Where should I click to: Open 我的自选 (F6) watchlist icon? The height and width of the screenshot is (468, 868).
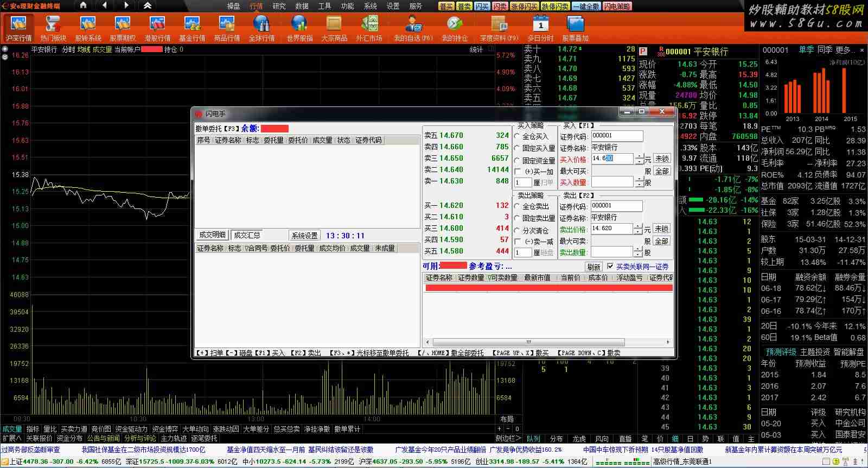point(413,28)
